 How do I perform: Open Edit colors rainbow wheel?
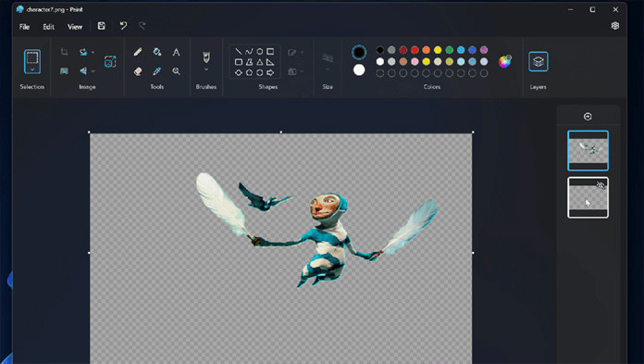pyautogui.click(x=505, y=61)
